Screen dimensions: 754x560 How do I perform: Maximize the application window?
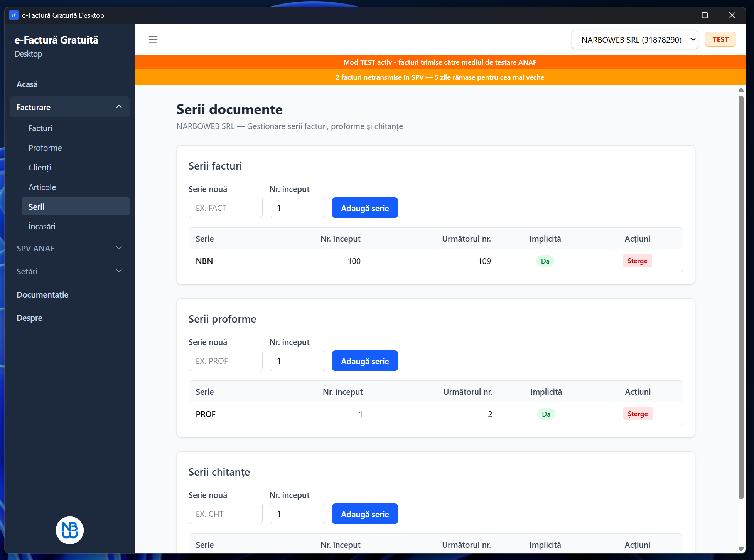click(705, 15)
